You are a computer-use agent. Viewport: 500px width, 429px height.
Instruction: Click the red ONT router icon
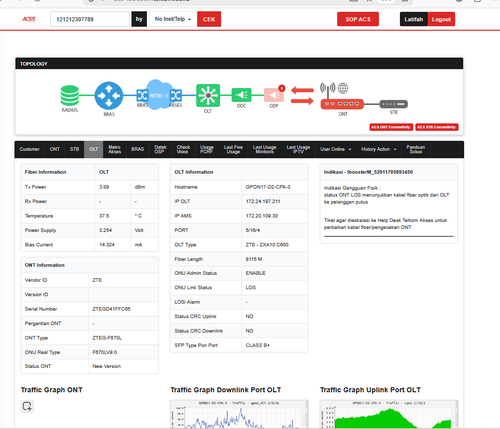[x=342, y=104]
